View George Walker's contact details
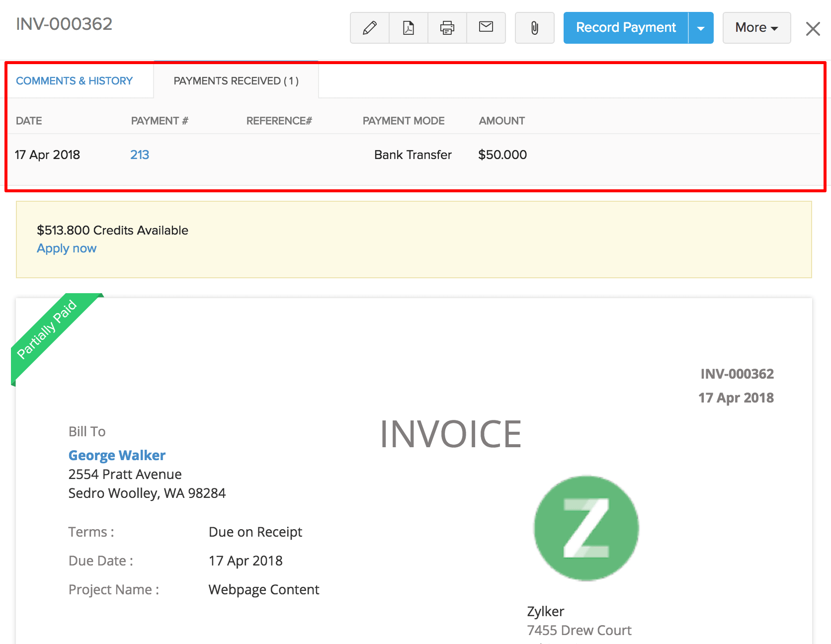 pos(116,455)
